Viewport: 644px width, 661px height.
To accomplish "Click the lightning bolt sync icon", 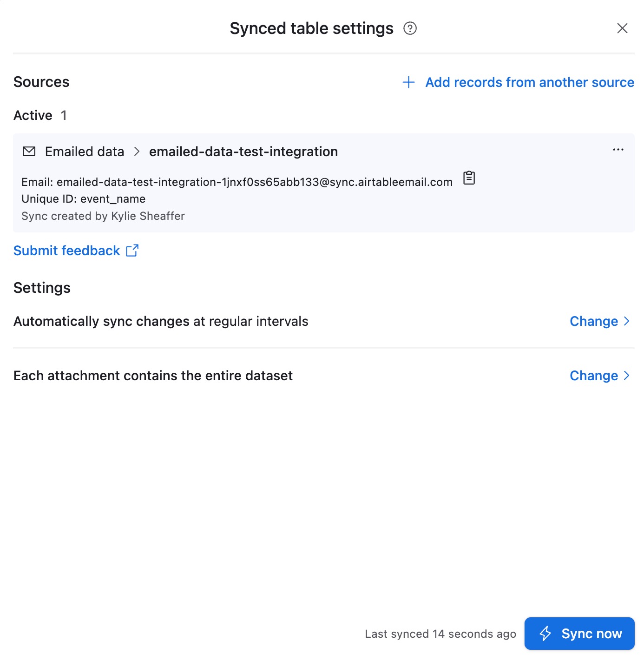I will click(545, 634).
